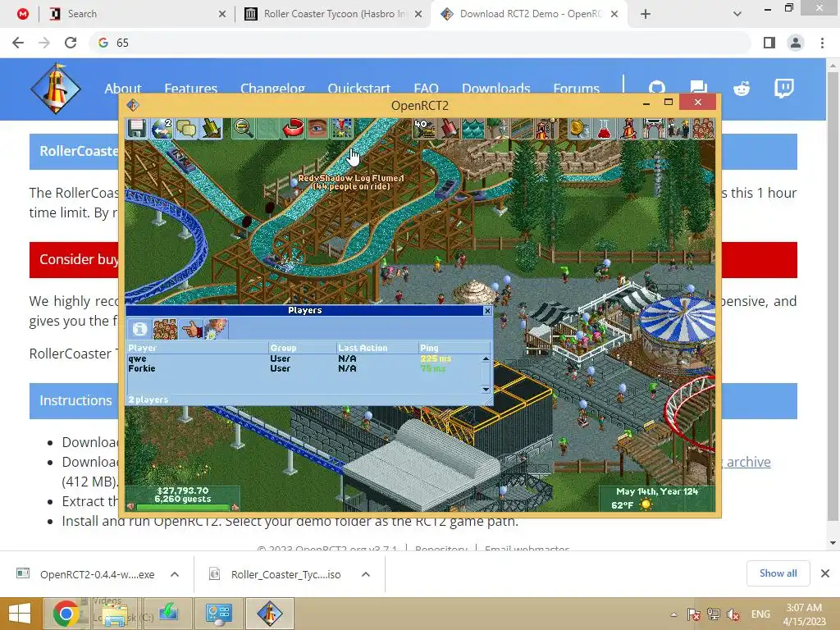The height and width of the screenshot is (630, 840).
Task: Click the zoom out magnifier icon
Action: pyautogui.click(x=243, y=129)
